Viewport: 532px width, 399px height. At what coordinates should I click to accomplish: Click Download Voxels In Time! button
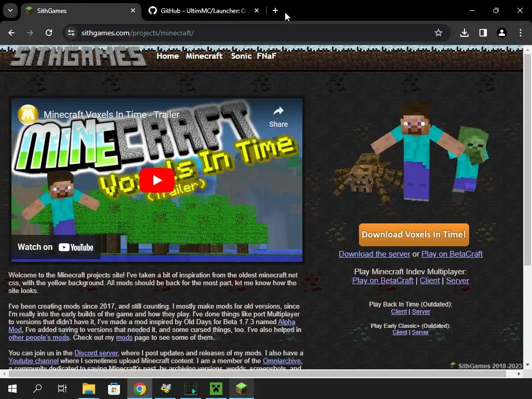tap(414, 234)
